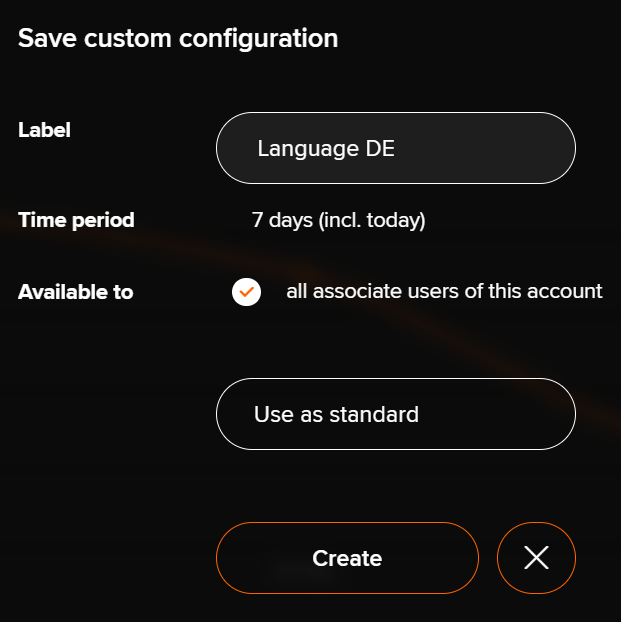Viewport: 621px width, 622px height.
Task: Click the '7 days (incl. today)' time period value
Action: pyautogui.click(x=338, y=220)
